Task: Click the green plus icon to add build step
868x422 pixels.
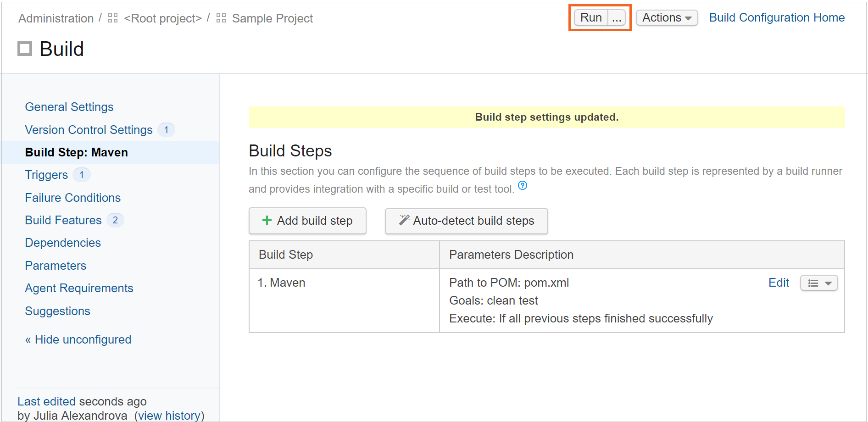Action: pos(266,220)
